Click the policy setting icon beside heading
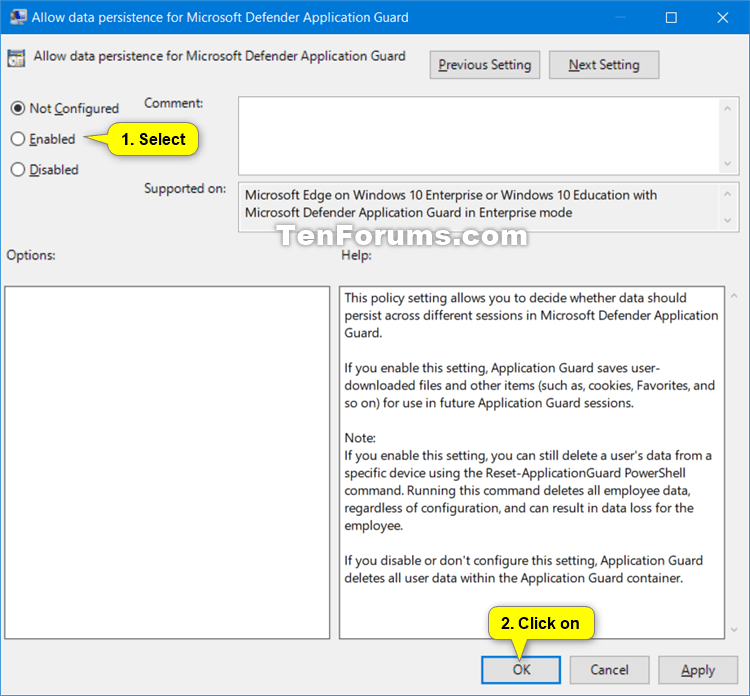This screenshot has height=696, width=750. click(x=16, y=58)
